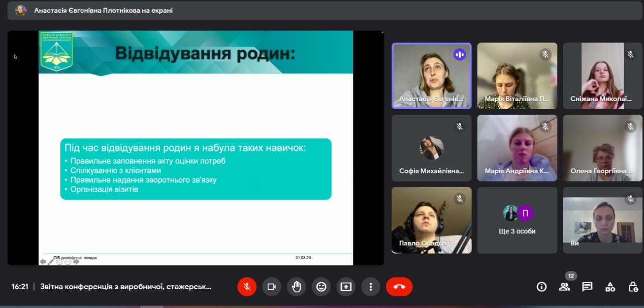The width and height of the screenshot is (644, 308).
Task: Open the three-dot more options menu
Action: pyautogui.click(x=371, y=287)
